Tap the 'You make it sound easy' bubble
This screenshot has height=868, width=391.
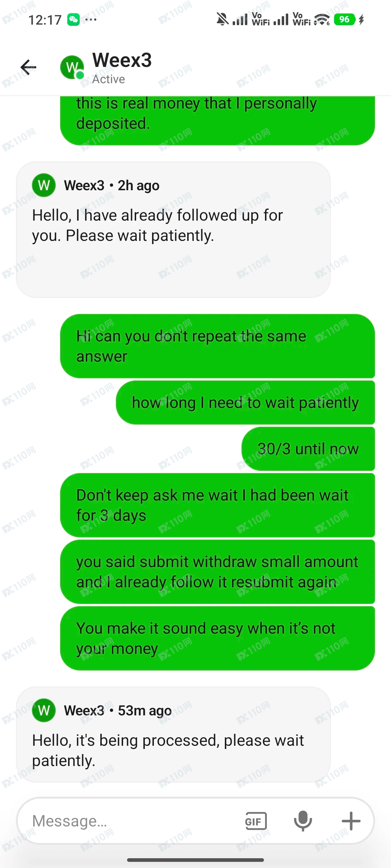tap(218, 638)
